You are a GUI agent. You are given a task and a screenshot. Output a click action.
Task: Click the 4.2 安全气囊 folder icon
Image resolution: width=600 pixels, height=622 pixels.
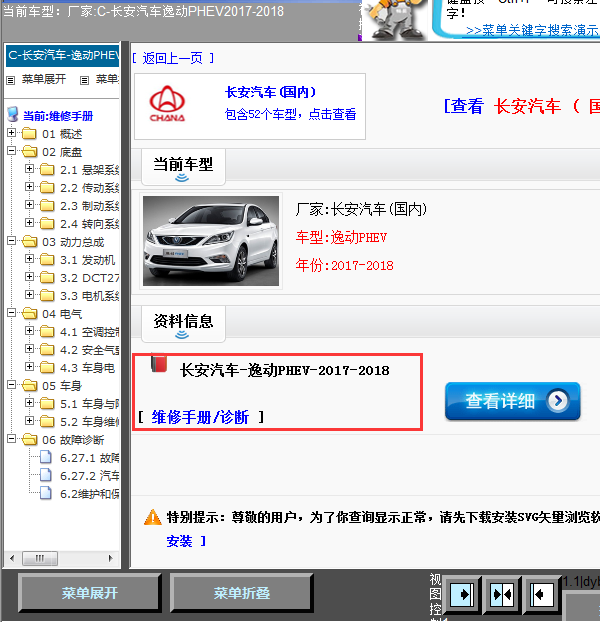point(47,349)
